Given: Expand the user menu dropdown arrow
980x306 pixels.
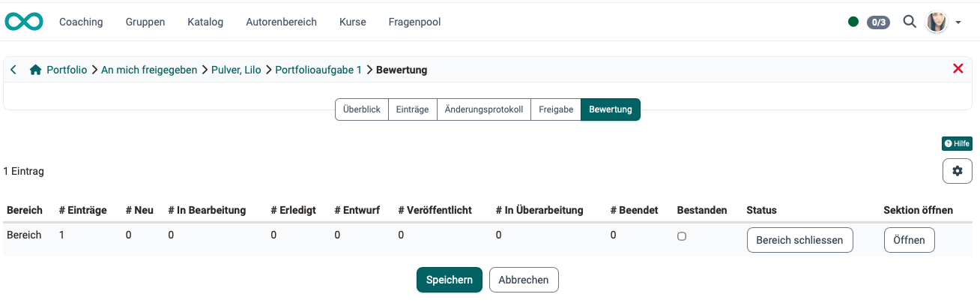Looking at the screenshot, I should pyautogui.click(x=958, y=22).
